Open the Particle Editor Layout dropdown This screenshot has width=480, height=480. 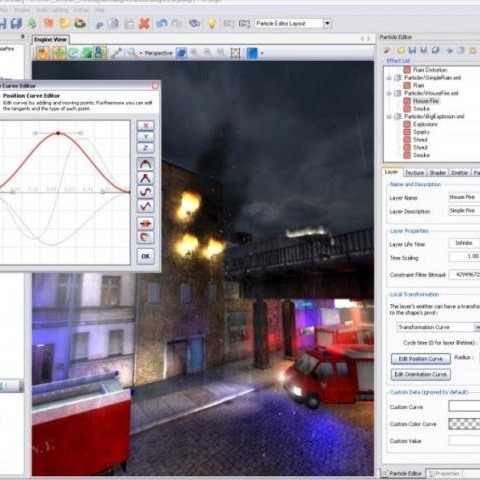pyautogui.click(x=327, y=23)
